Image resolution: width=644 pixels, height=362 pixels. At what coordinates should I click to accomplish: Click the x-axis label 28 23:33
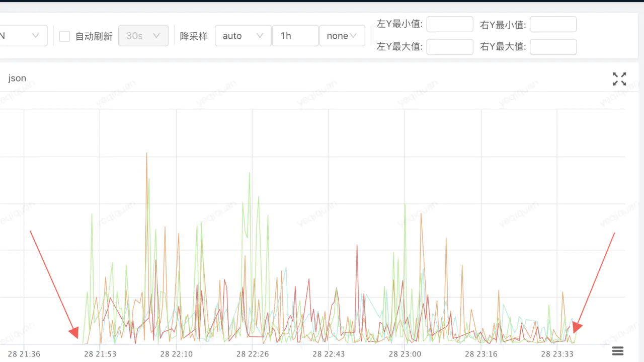pos(556,354)
